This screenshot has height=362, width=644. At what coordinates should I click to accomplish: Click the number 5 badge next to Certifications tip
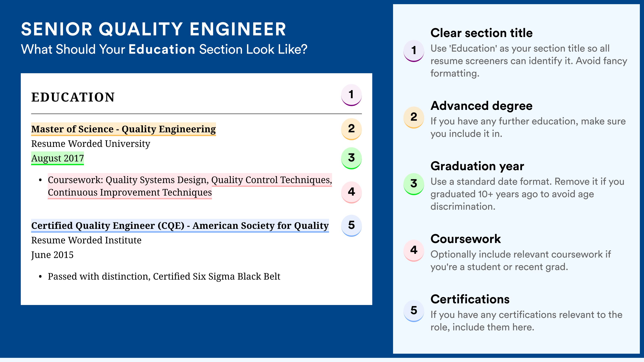(414, 311)
